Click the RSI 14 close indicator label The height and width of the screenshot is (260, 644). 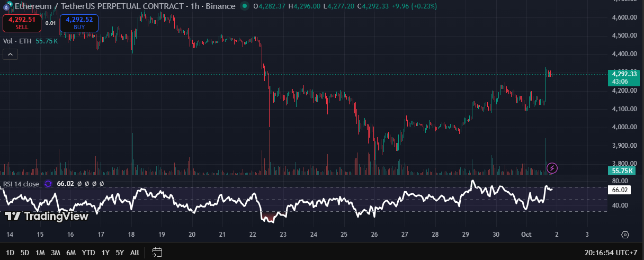pyautogui.click(x=21, y=184)
